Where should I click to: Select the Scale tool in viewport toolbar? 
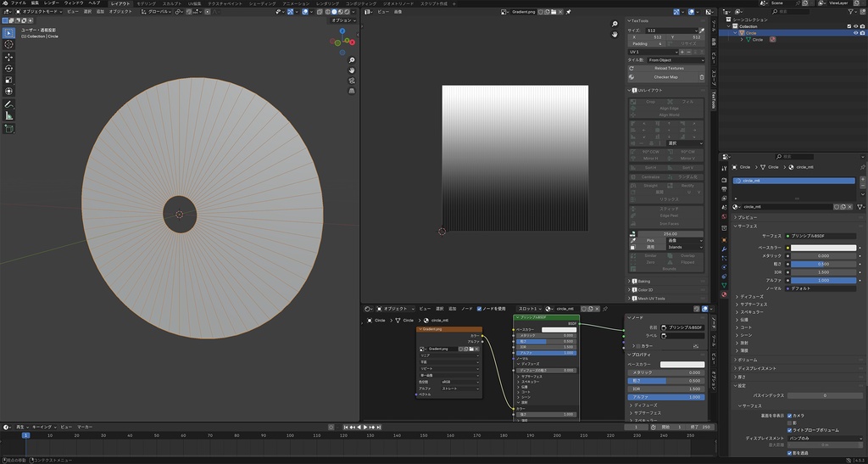[x=8, y=80]
